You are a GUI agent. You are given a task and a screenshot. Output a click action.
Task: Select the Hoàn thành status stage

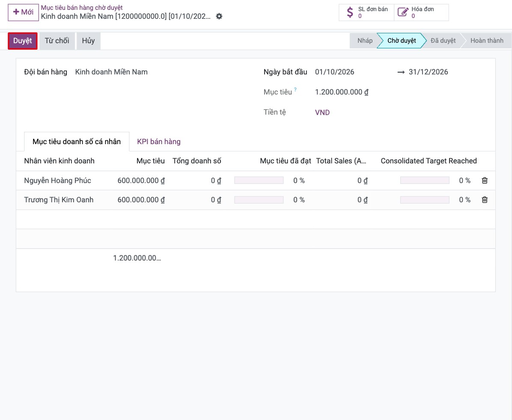point(487,41)
